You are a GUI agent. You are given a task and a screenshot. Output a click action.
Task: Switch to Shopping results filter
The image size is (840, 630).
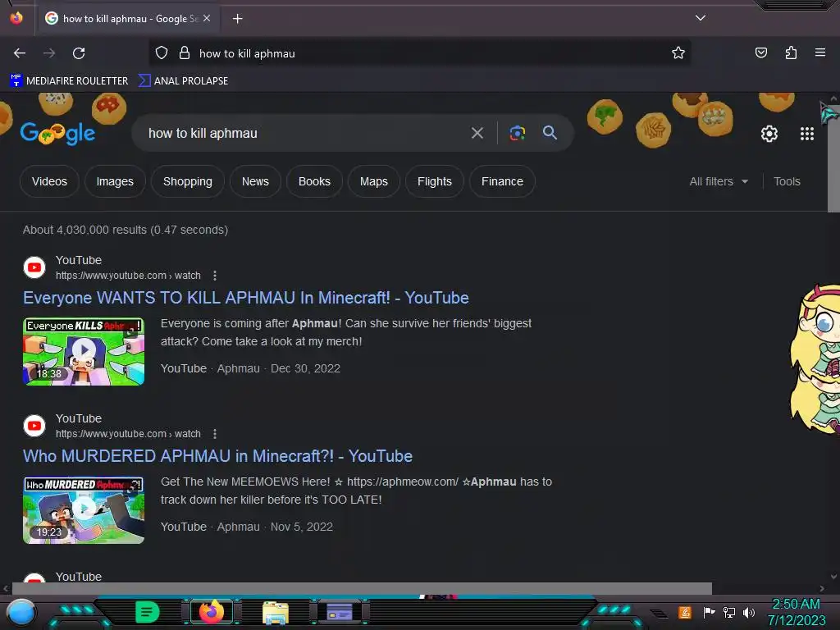[188, 181]
